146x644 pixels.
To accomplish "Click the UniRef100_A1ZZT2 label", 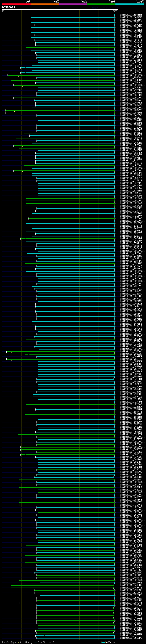I will (x=131, y=440).
